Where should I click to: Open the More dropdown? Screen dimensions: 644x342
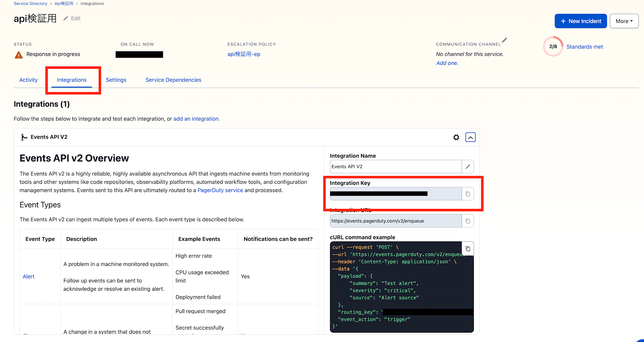tap(624, 21)
